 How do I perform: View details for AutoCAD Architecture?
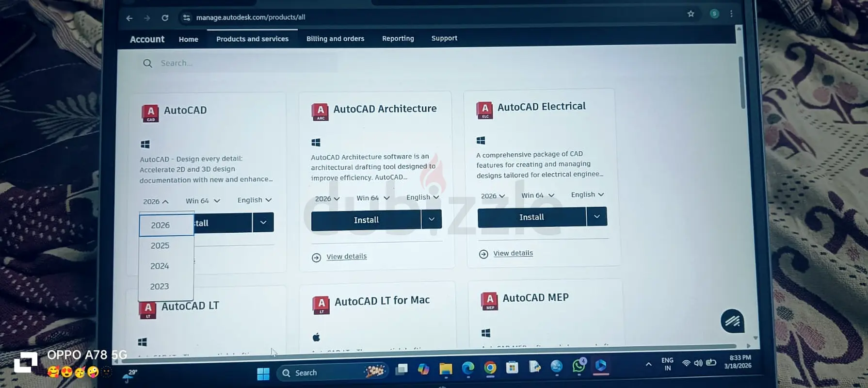pyautogui.click(x=346, y=257)
